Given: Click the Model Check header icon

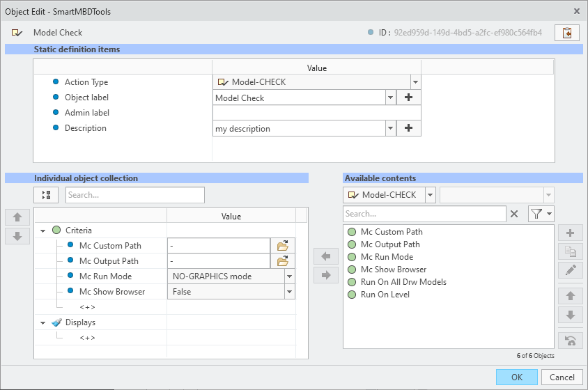Looking at the screenshot, I should point(17,33).
